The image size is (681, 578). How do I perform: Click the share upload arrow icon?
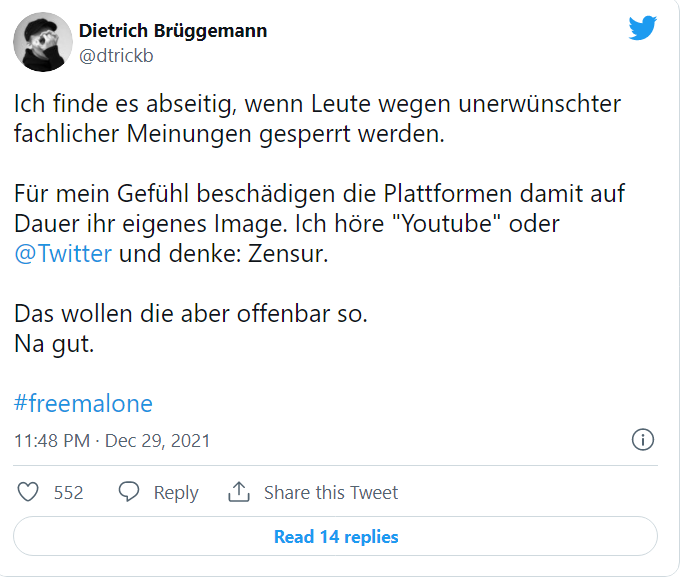coord(239,492)
